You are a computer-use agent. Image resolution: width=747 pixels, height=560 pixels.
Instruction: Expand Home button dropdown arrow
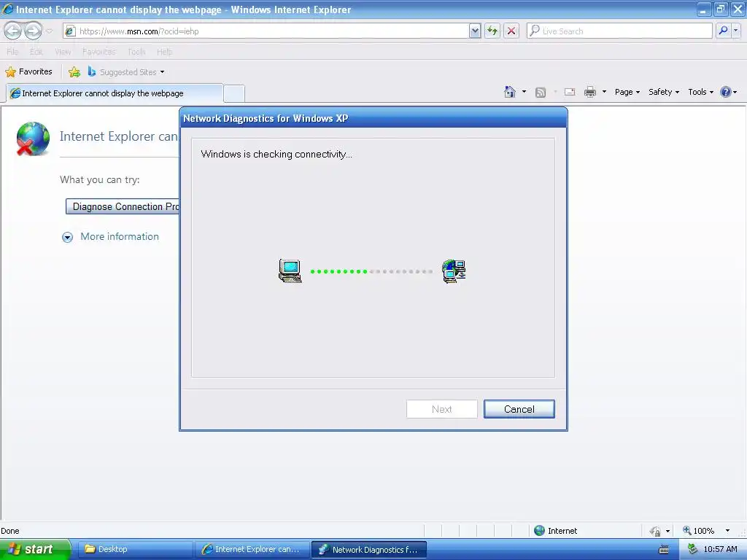pos(524,91)
